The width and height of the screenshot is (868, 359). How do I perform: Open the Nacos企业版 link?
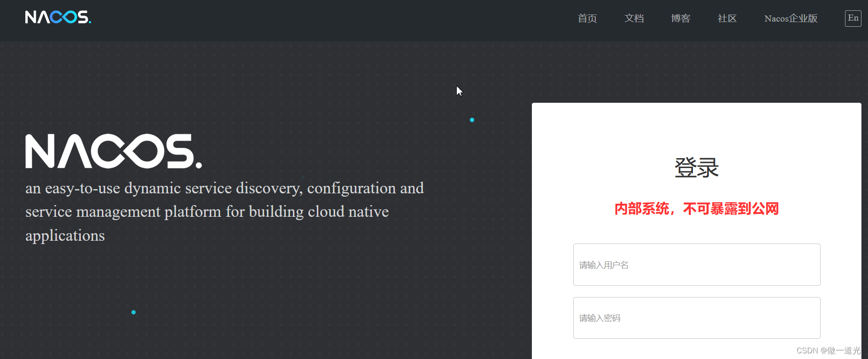791,18
